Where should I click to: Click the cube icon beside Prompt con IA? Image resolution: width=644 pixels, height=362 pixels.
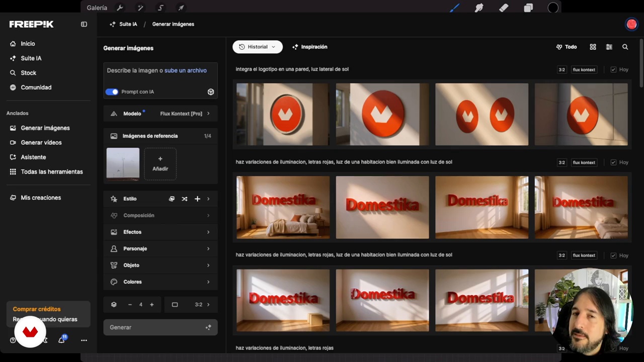[x=211, y=92]
